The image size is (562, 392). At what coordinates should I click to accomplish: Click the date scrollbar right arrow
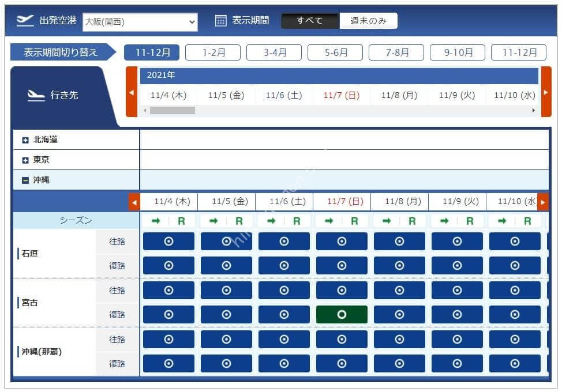click(x=533, y=111)
